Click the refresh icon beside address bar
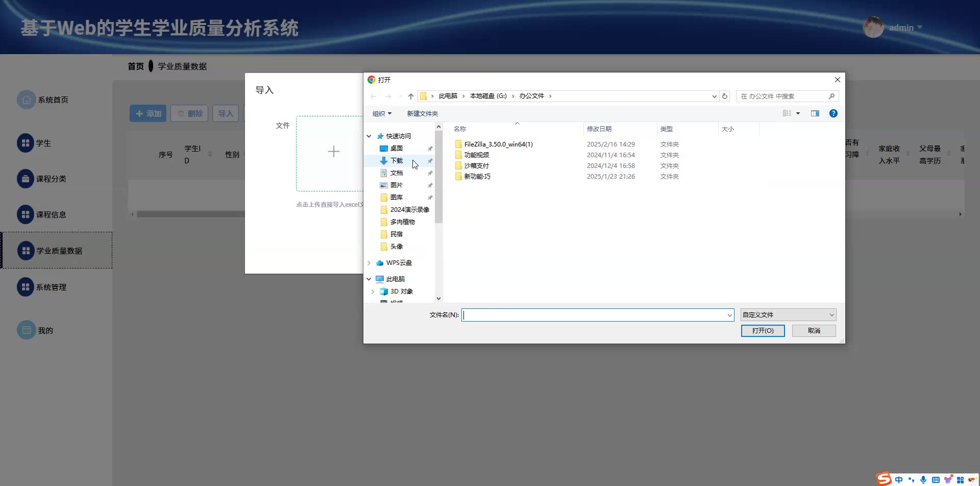This screenshot has width=980, height=486. click(x=724, y=96)
